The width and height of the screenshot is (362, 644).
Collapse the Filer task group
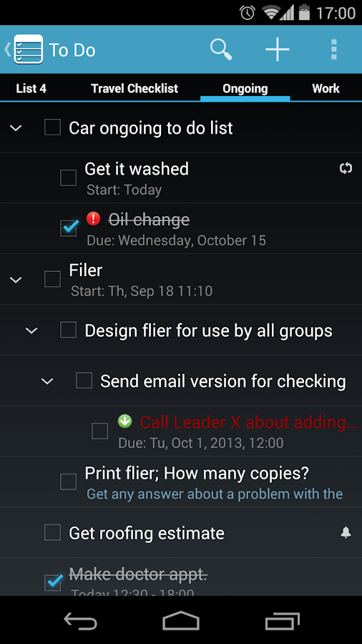[16, 280]
